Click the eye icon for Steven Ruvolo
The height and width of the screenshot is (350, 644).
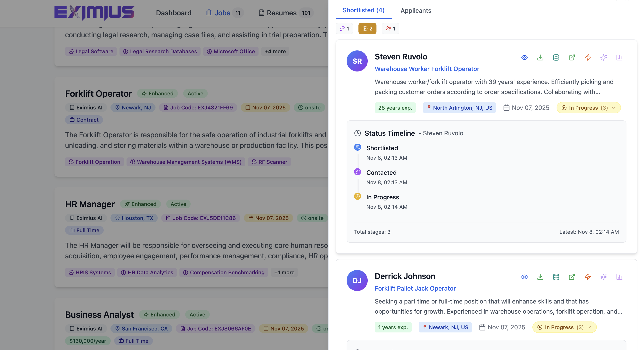click(x=524, y=58)
